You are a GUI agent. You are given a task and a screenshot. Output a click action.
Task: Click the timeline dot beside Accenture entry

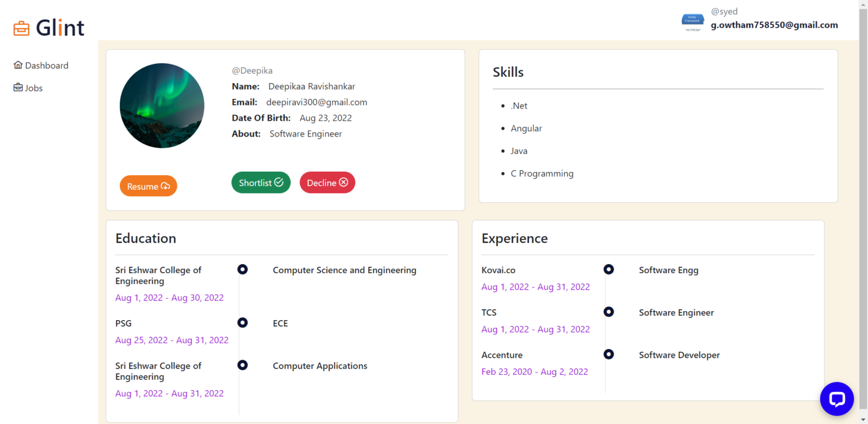(x=609, y=354)
